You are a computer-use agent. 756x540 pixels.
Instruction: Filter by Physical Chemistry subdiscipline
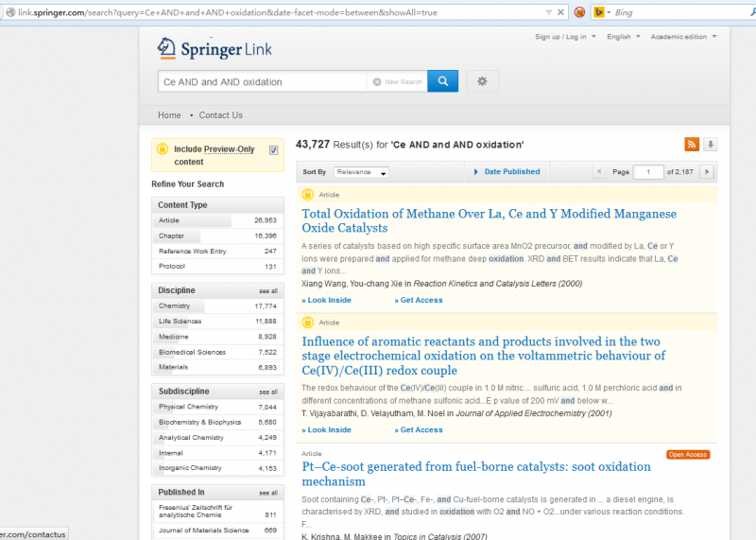(x=217, y=407)
